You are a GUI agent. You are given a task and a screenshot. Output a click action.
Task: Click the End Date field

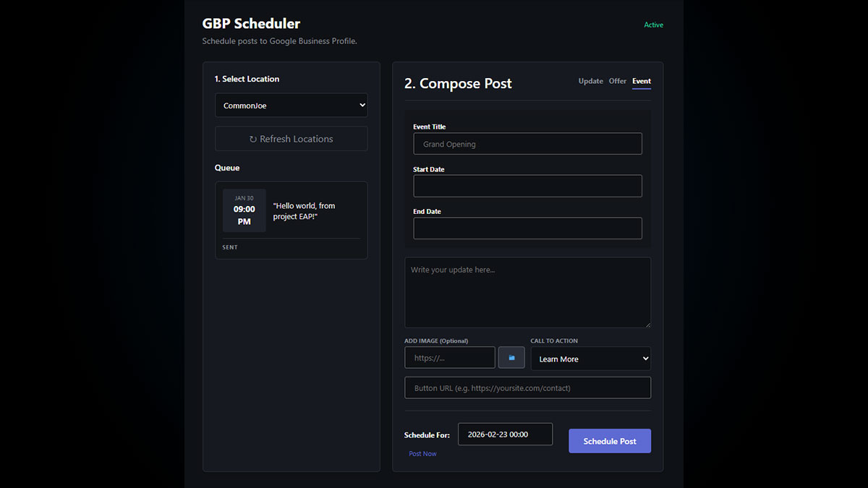point(527,228)
